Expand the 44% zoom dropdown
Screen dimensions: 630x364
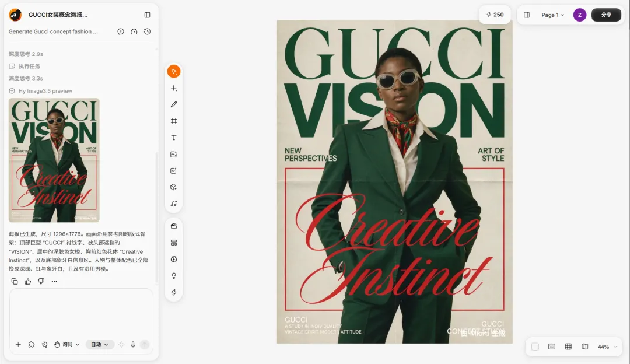point(607,346)
